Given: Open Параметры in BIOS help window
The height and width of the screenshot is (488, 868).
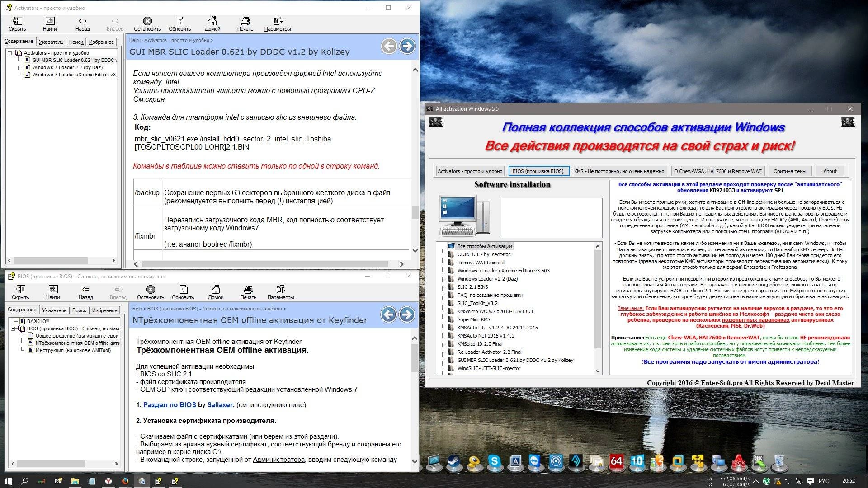Looking at the screenshot, I should point(281,292).
